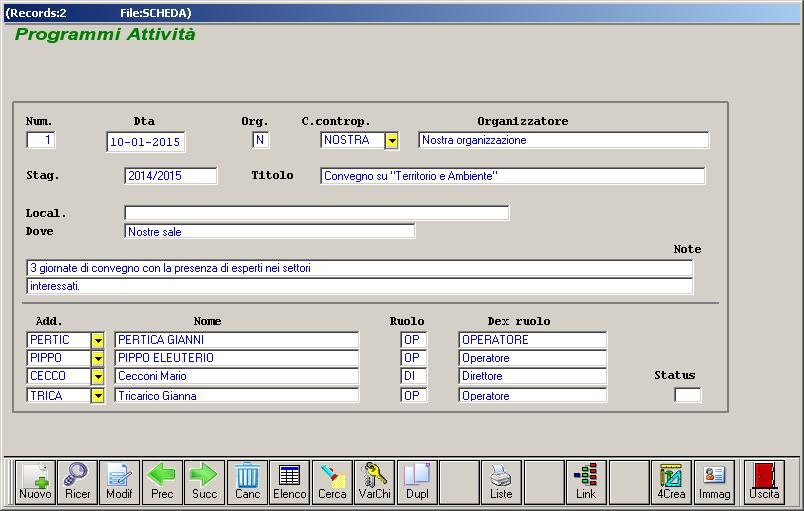804x511 pixels.
Task: Click the Dex ruolo field for PIPPO ELEUTERIO
Action: point(532,358)
